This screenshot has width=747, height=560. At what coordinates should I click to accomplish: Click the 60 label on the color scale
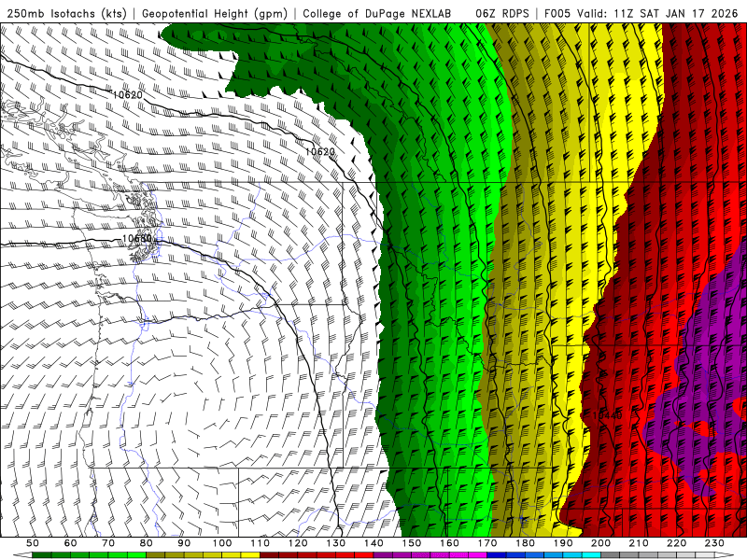[x=71, y=543]
